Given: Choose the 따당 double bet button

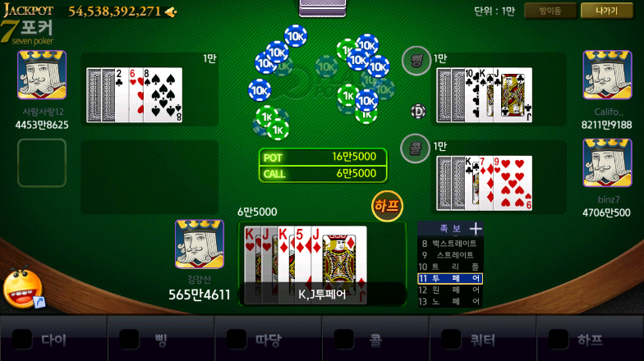Looking at the screenshot, I should (x=268, y=339).
